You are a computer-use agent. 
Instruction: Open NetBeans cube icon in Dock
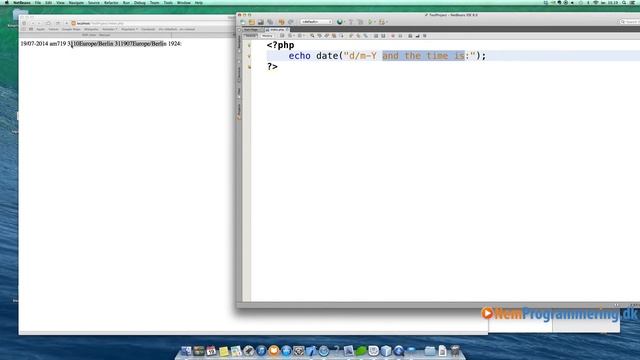386,351
